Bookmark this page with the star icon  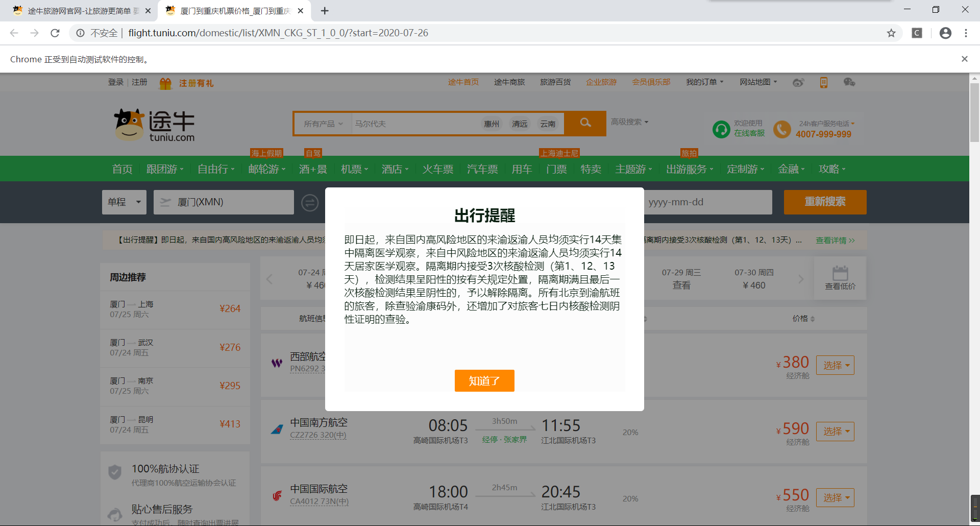click(x=891, y=33)
